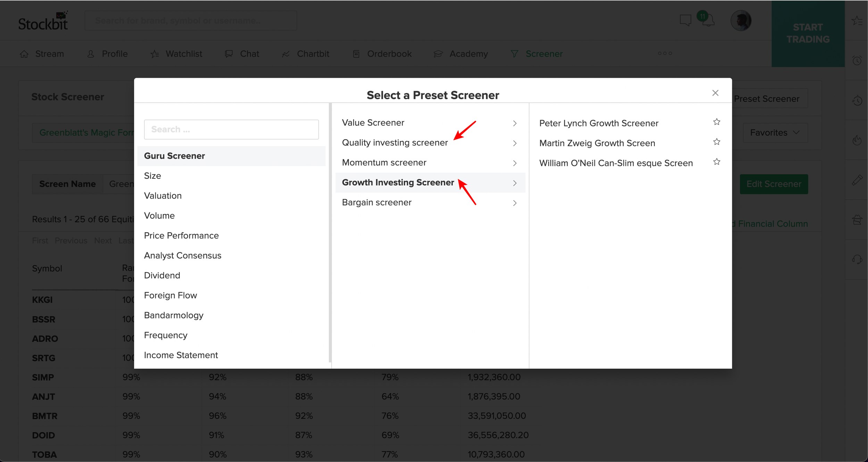The image size is (868, 462).
Task: Open the user avatar menu
Action: coord(741,20)
